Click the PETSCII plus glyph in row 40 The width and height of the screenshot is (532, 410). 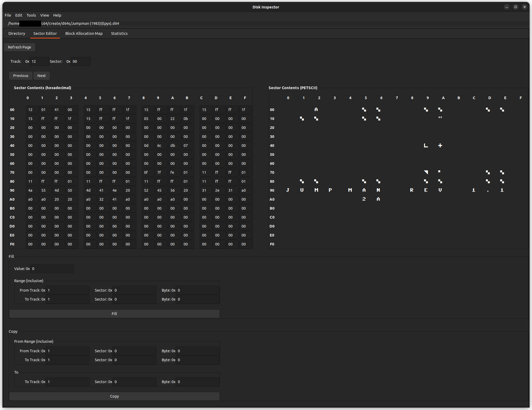click(x=440, y=146)
